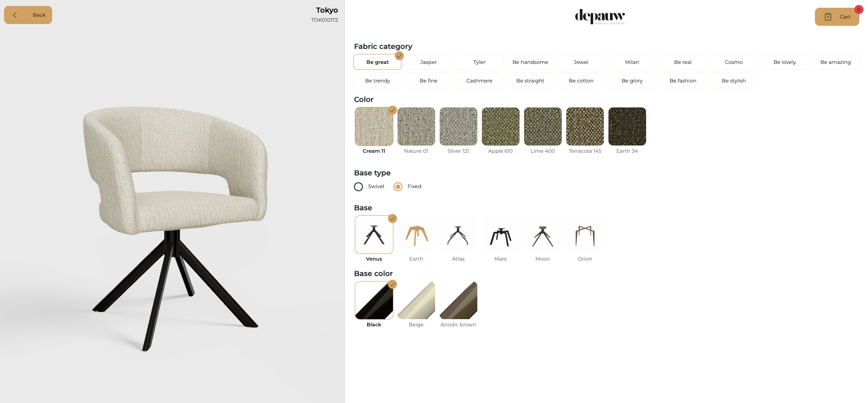This screenshot has height=403, width=868.
Task: Select the Fixed base type
Action: tap(398, 187)
